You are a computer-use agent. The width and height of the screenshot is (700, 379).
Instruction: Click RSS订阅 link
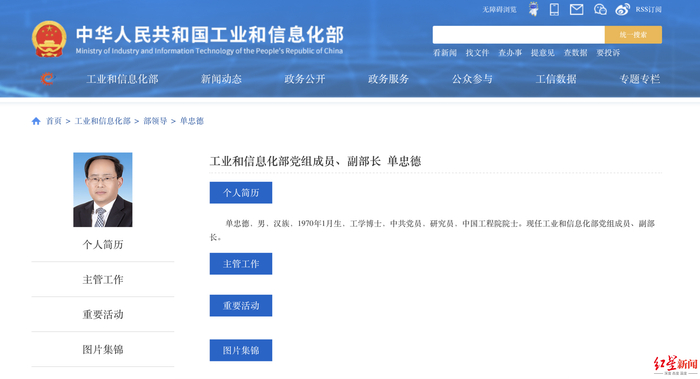[x=648, y=9]
